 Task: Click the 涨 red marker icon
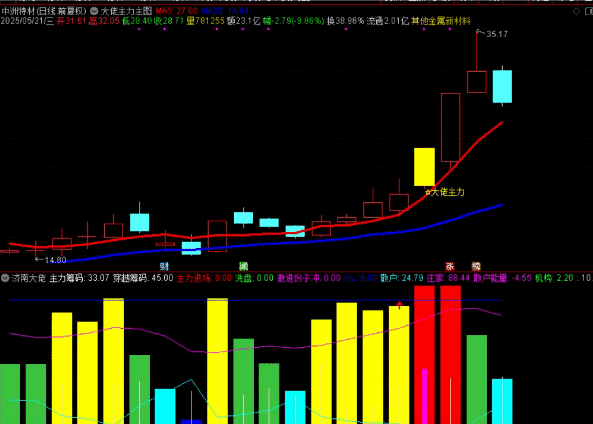[450, 266]
